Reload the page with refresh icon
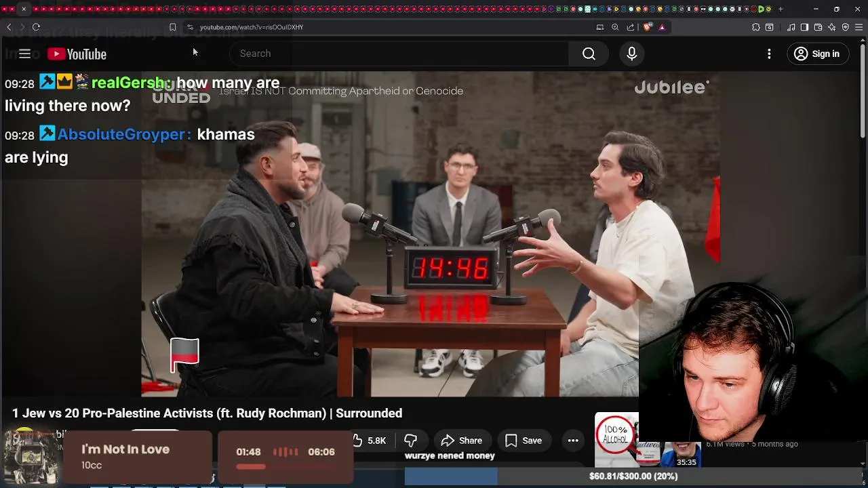Screen dimensions: 868x488 (x=36, y=27)
